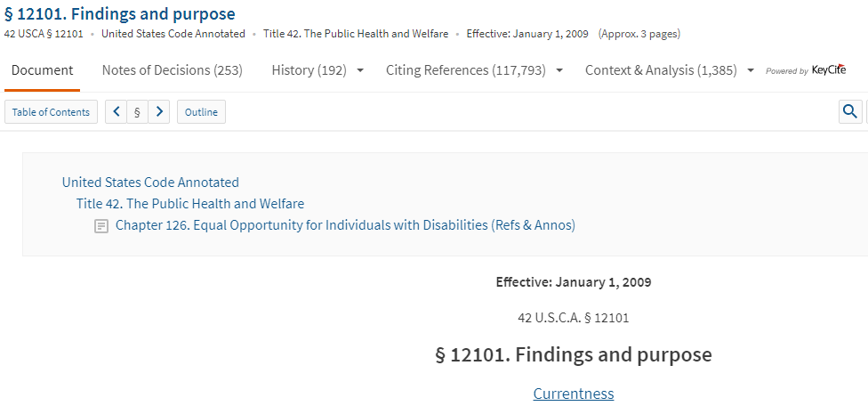Expand Context & Analysis dropdown arrow
This screenshot has width=868, height=406.
751,71
